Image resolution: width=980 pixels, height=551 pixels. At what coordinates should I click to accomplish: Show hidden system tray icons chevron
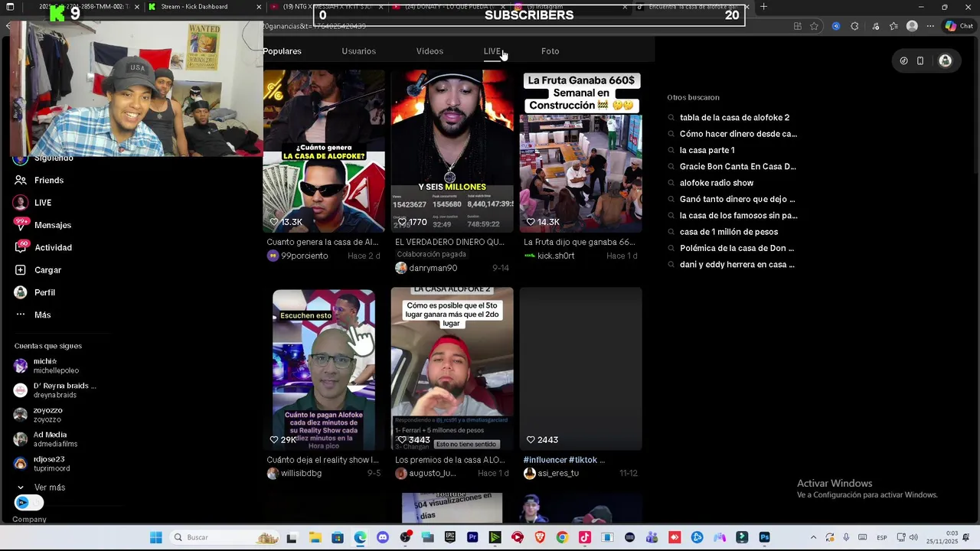pyautogui.click(x=813, y=537)
